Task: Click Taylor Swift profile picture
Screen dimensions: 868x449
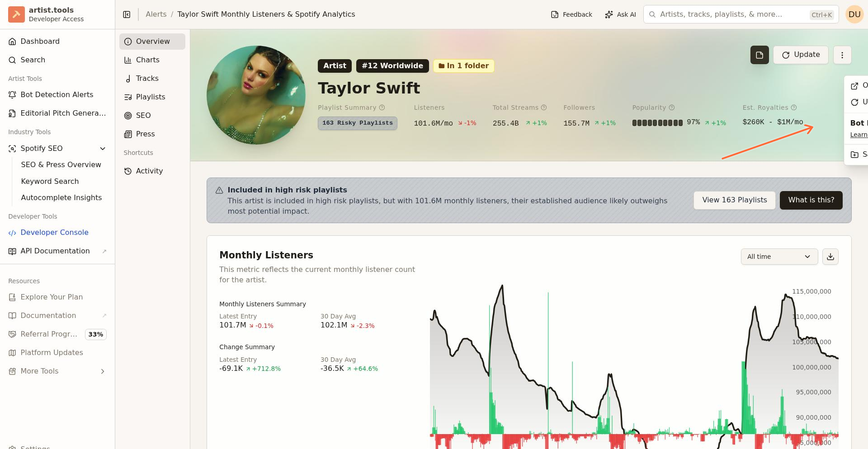Action: pyautogui.click(x=256, y=95)
